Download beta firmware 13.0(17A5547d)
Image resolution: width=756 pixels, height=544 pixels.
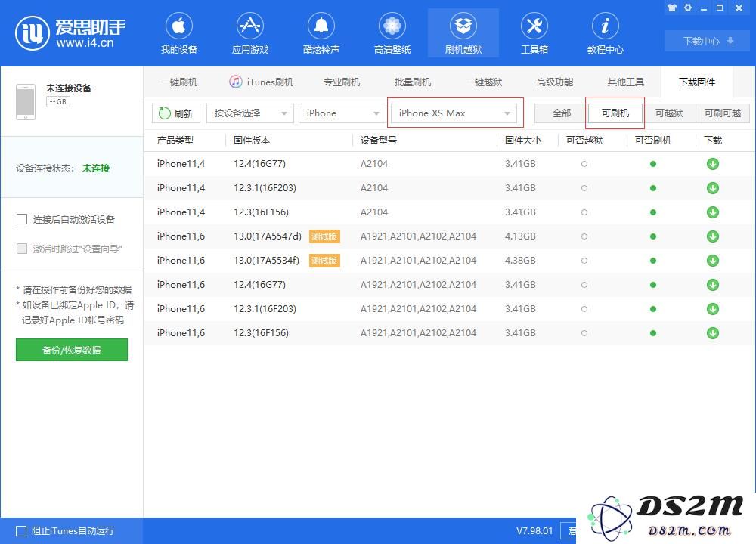(713, 236)
